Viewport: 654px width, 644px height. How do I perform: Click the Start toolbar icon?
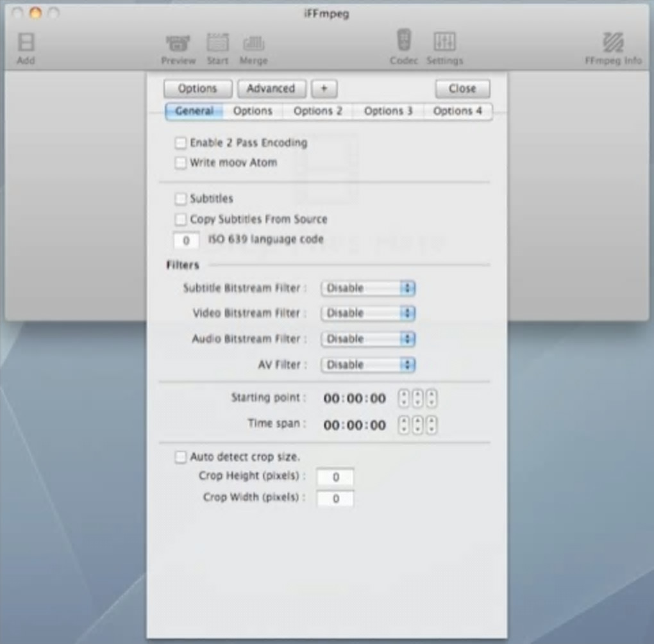218,48
